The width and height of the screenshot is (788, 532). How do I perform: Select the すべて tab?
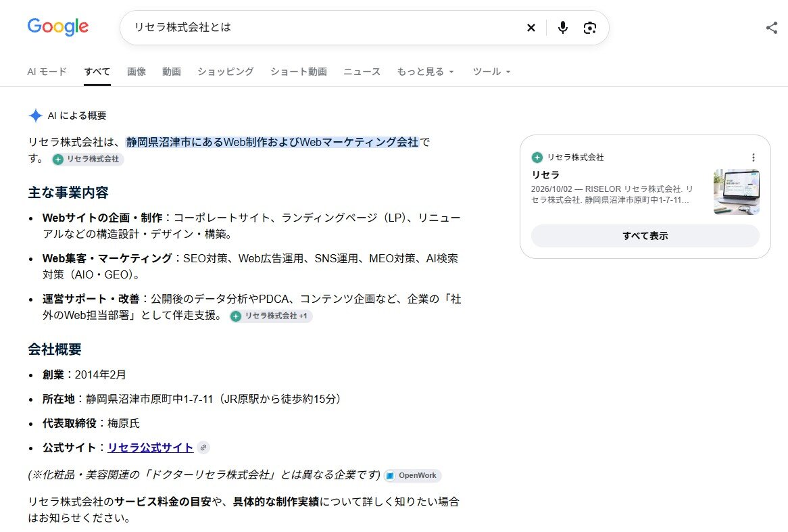(x=97, y=72)
